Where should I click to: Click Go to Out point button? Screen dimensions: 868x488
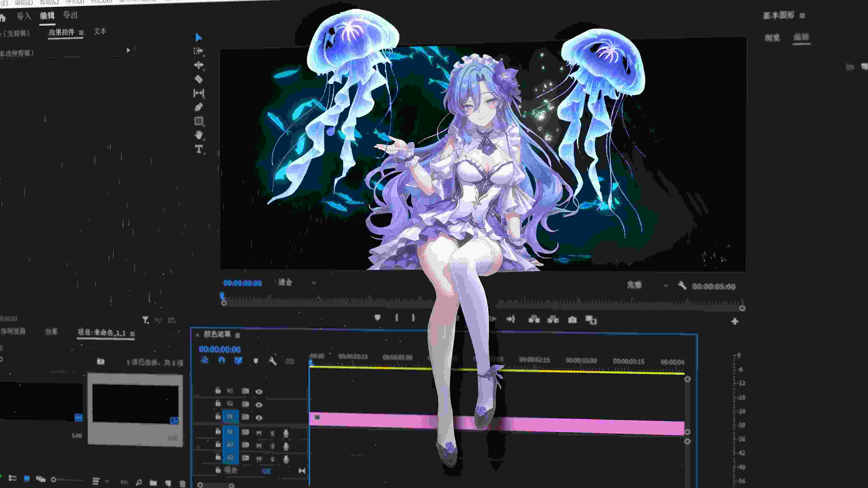[511, 319]
